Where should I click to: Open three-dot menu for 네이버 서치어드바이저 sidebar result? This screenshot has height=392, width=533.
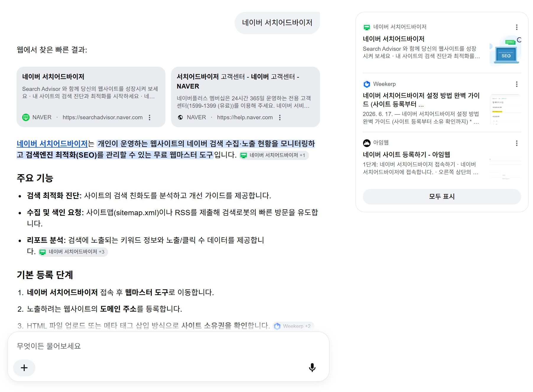pos(516,27)
